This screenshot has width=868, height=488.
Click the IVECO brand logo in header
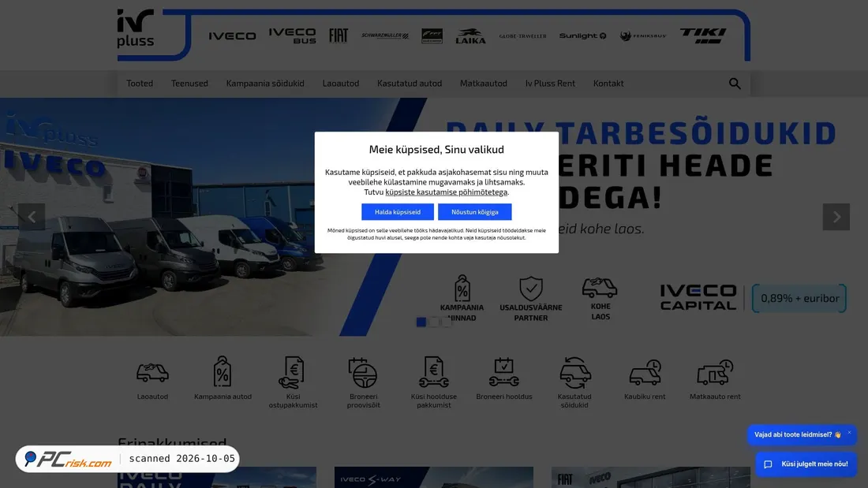[x=232, y=36]
